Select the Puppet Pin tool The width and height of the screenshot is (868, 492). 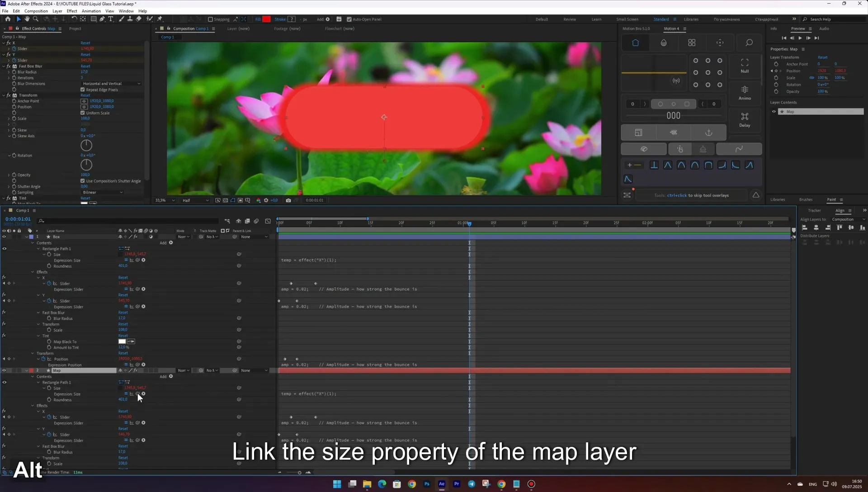[160, 19]
